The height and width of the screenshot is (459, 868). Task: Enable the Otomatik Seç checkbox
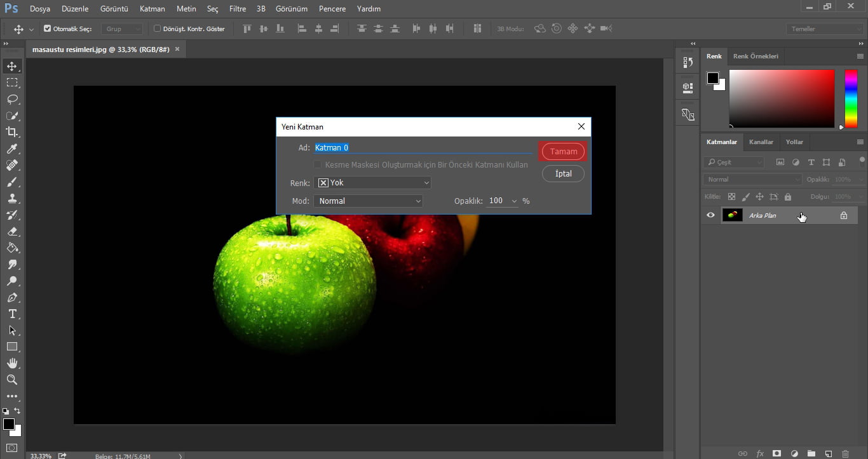(47, 28)
